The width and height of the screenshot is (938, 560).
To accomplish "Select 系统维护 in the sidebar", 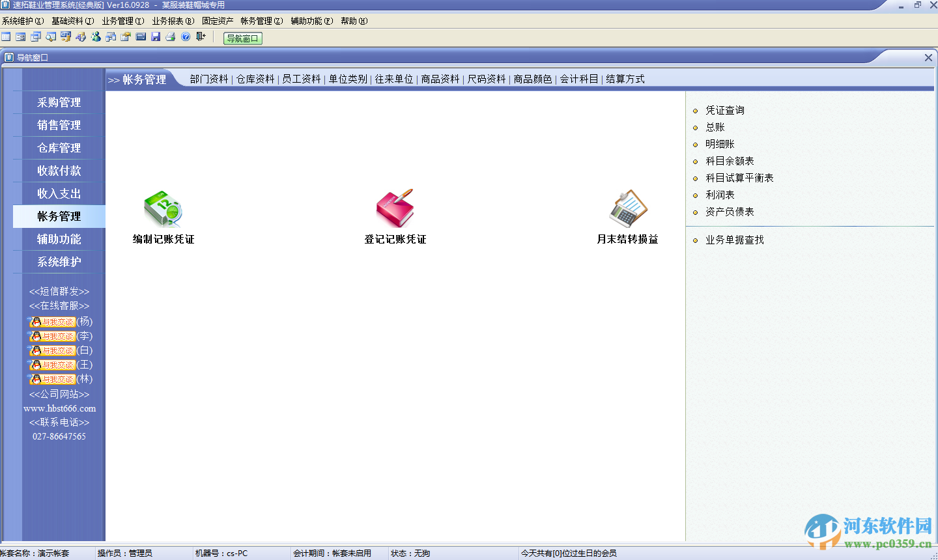I will pyautogui.click(x=59, y=262).
